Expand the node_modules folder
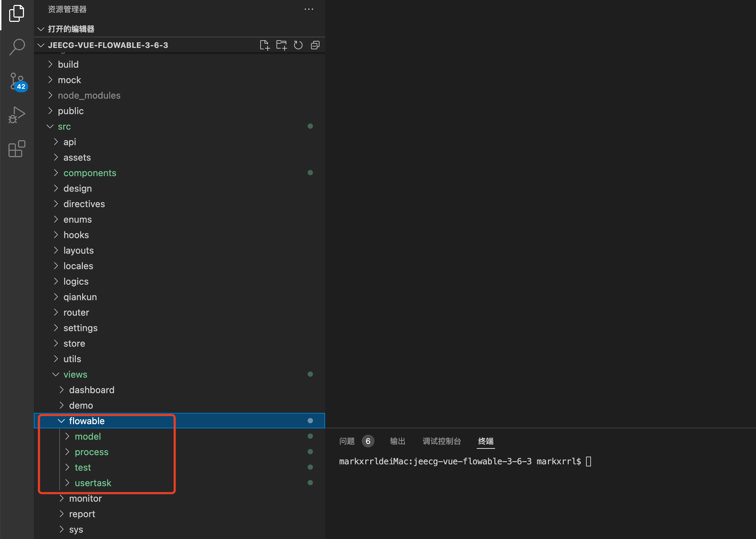 [x=179, y=95]
